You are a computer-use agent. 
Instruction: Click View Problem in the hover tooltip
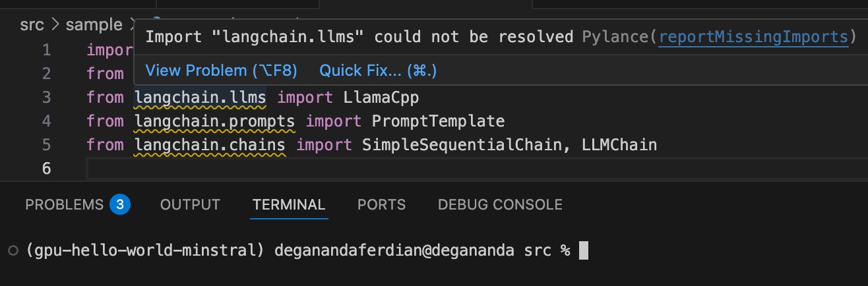coord(222,70)
